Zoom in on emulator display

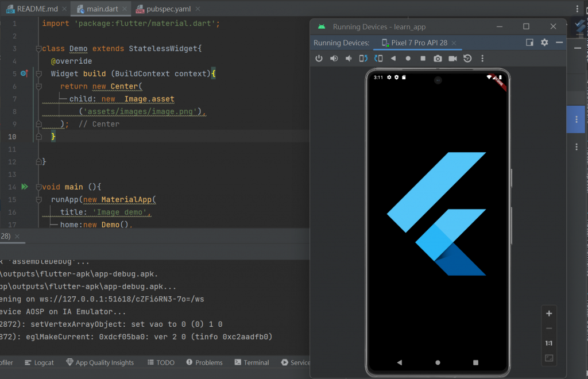[549, 314]
